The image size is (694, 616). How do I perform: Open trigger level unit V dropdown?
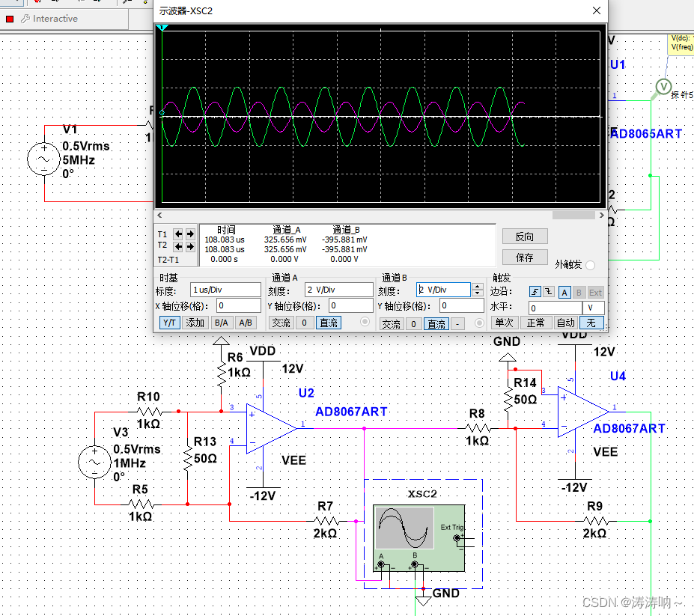click(x=593, y=308)
